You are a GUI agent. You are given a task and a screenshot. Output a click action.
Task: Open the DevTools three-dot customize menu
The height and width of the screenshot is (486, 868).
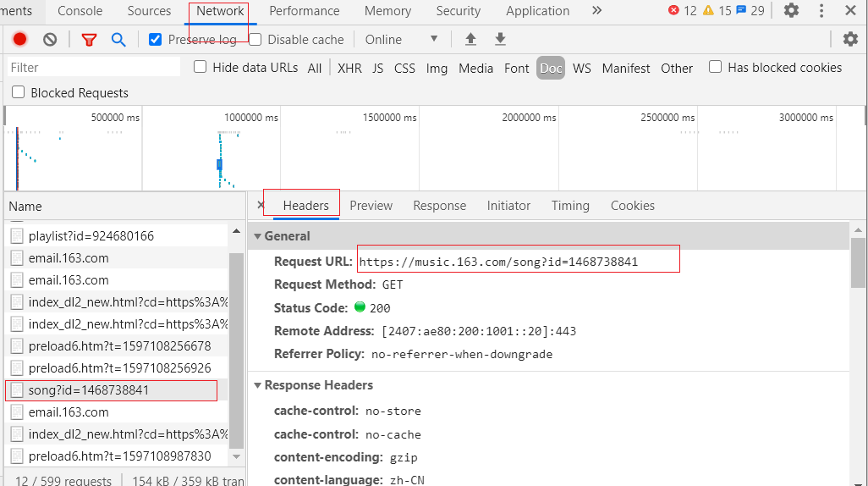[821, 11]
